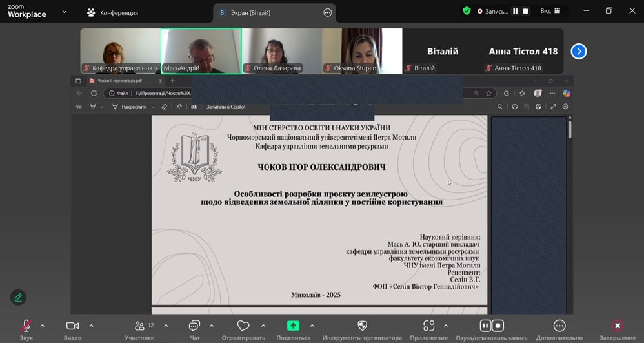Select Віталій participant tile
The height and width of the screenshot is (343, 644).
443,51
